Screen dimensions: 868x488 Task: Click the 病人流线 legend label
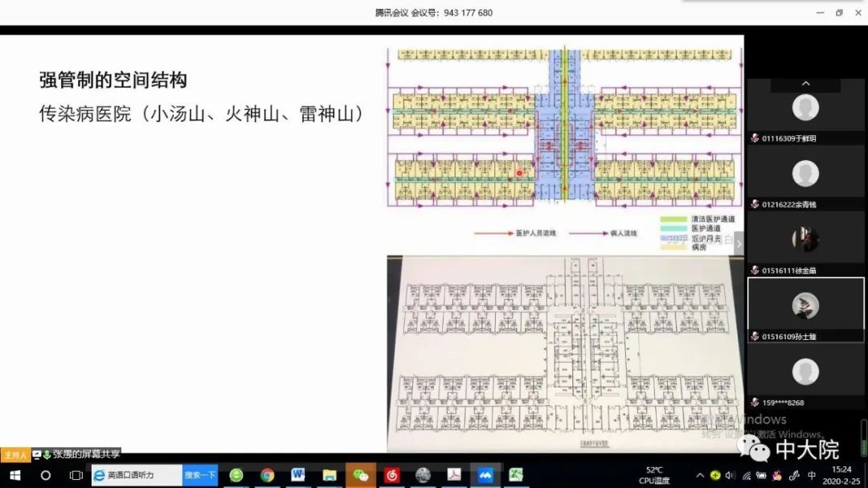point(624,233)
